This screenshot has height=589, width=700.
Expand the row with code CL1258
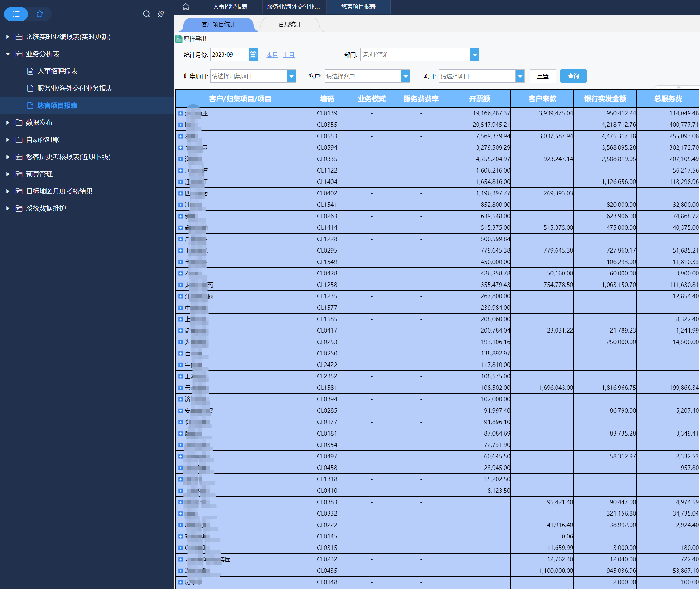pyautogui.click(x=181, y=285)
